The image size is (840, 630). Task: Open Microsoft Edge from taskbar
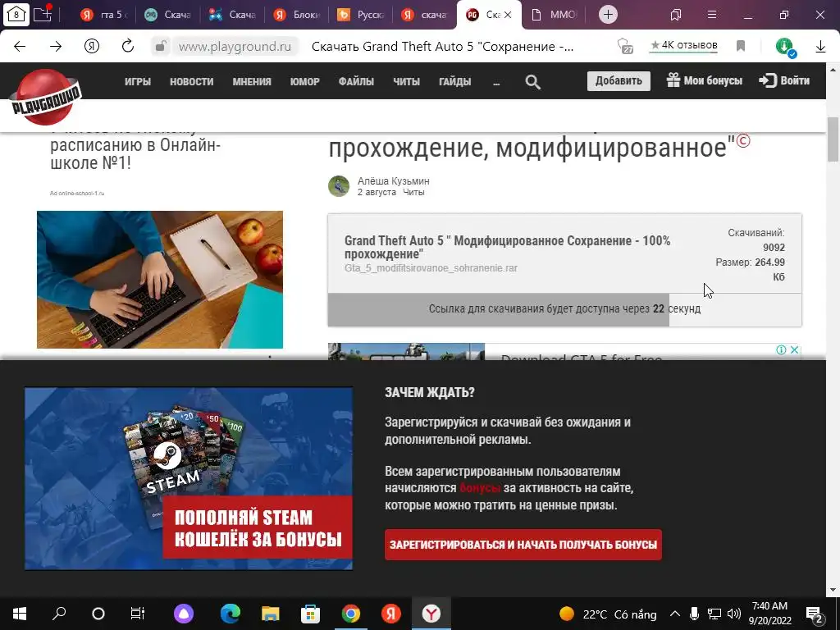pos(231,614)
